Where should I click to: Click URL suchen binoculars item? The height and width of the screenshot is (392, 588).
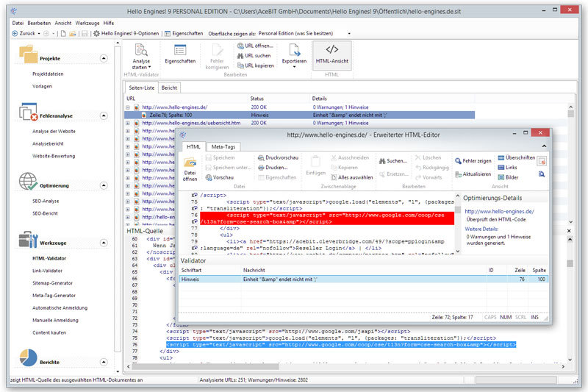coord(254,55)
